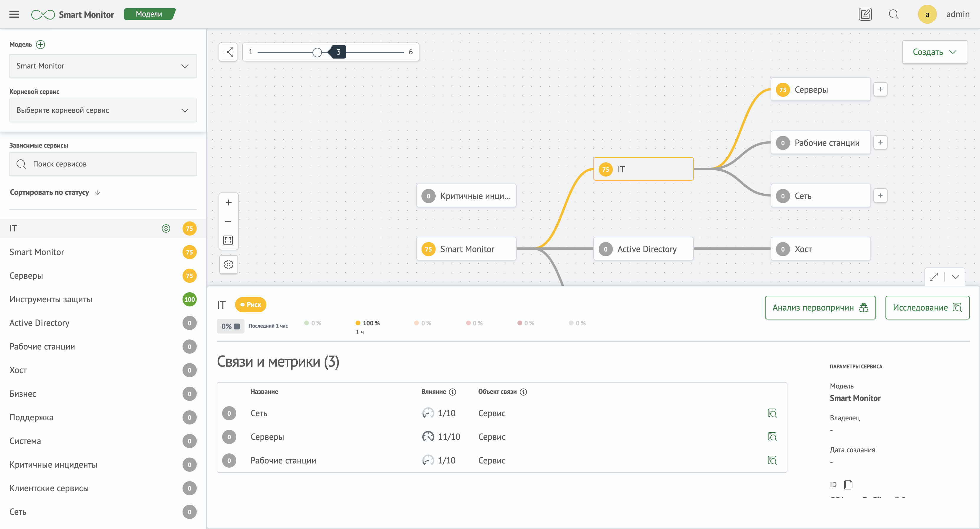Fit the graph to screen
The image size is (980, 529).
228,240
